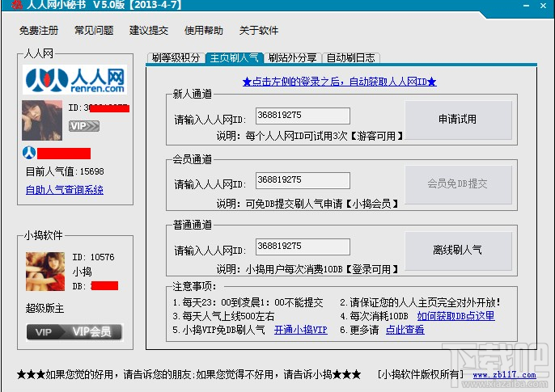Click notice 2 请保证您的人人主页完全对外开放
This screenshot has height=392, width=555.
click(420, 302)
